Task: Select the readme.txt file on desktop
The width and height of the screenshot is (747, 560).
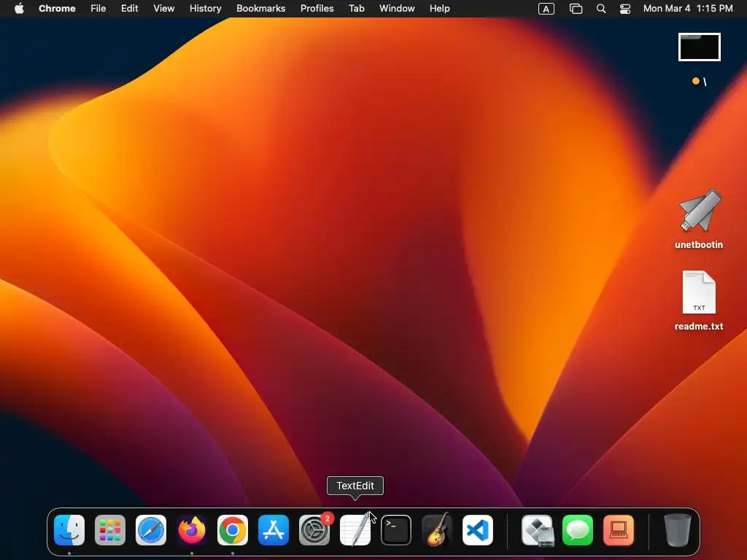Action: (699, 292)
